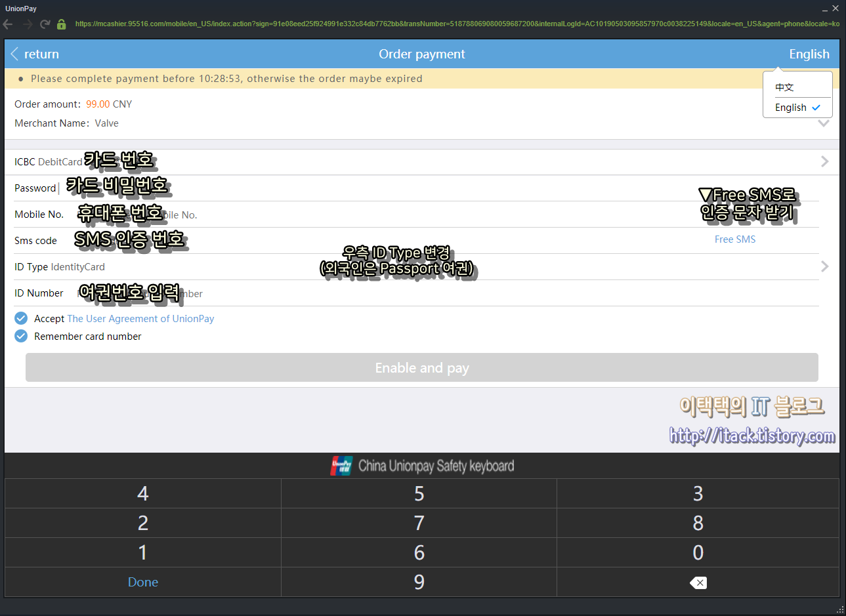Tap key 5 on safety keyboard
846x616 pixels.
(x=419, y=493)
